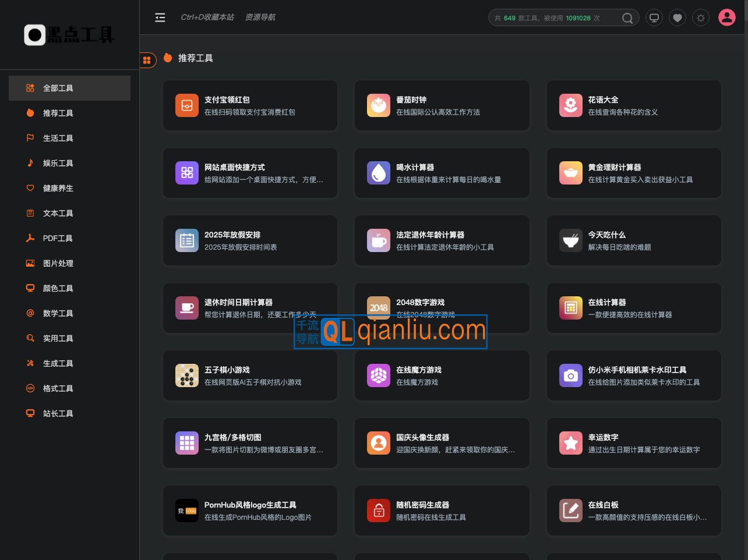Screen dimensions: 748x560
Task: Open the 在线魔方游戏 tool card
Action: point(442,375)
